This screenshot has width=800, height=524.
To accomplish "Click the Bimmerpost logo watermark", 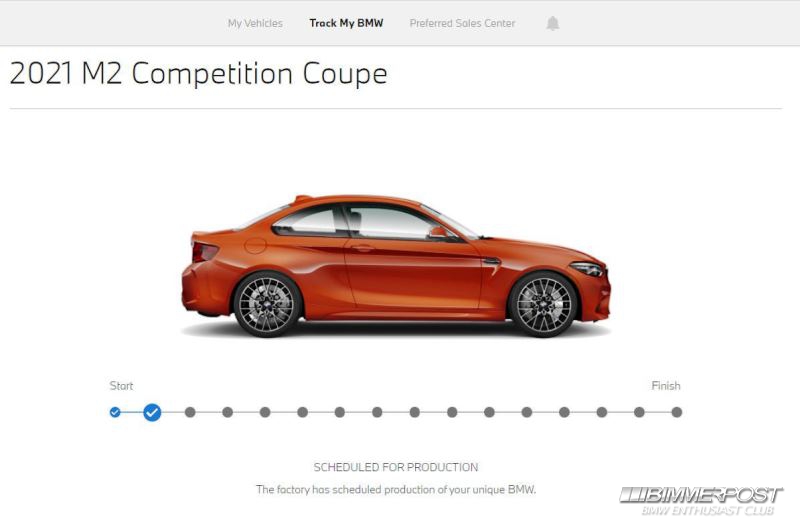I will tap(701, 501).
